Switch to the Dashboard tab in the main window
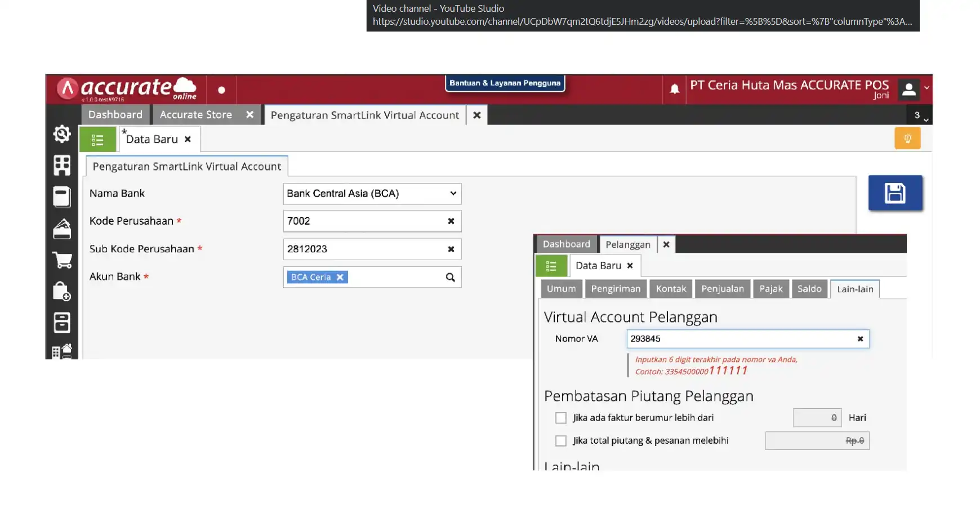Image resolution: width=980 pixels, height=518 pixels. click(x=115, y=115)
